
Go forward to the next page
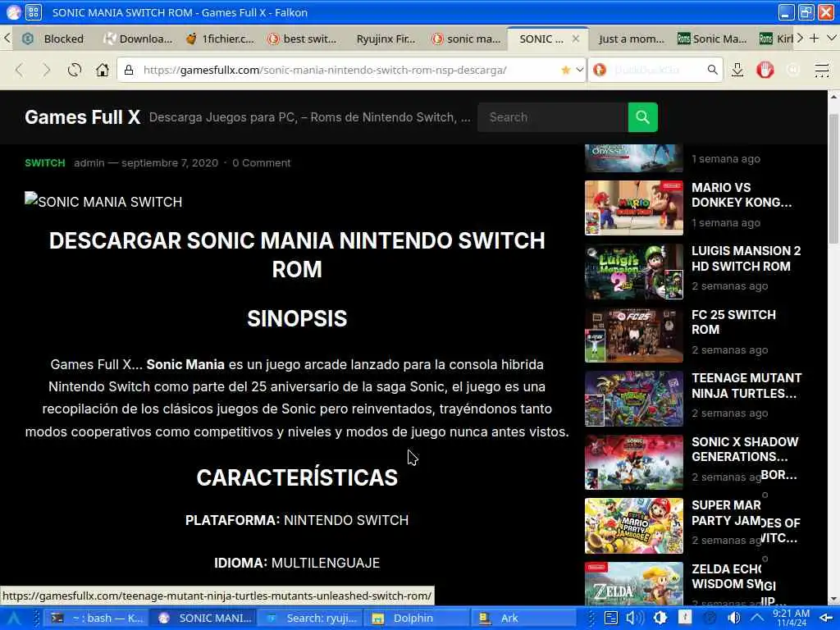point(47,71)
